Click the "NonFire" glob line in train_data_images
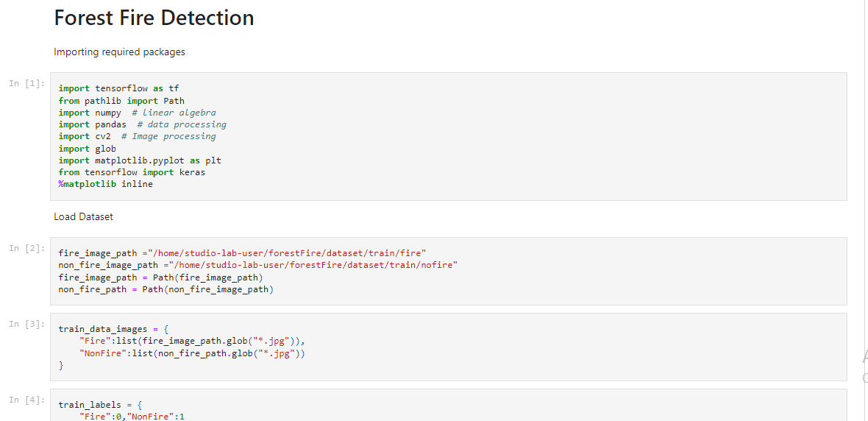Image resolution: width=868 pixels, height=421 pixels. 192,353
